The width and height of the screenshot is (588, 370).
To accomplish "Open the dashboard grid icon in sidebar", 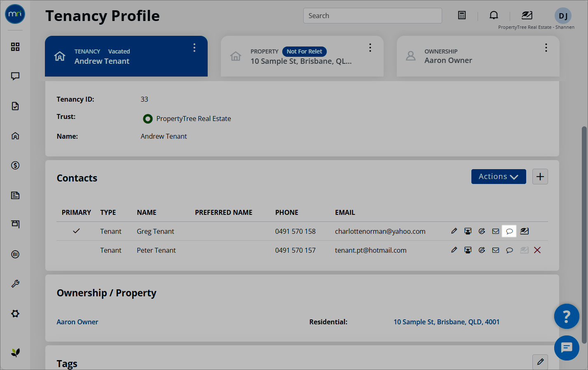I will [15, 47].
